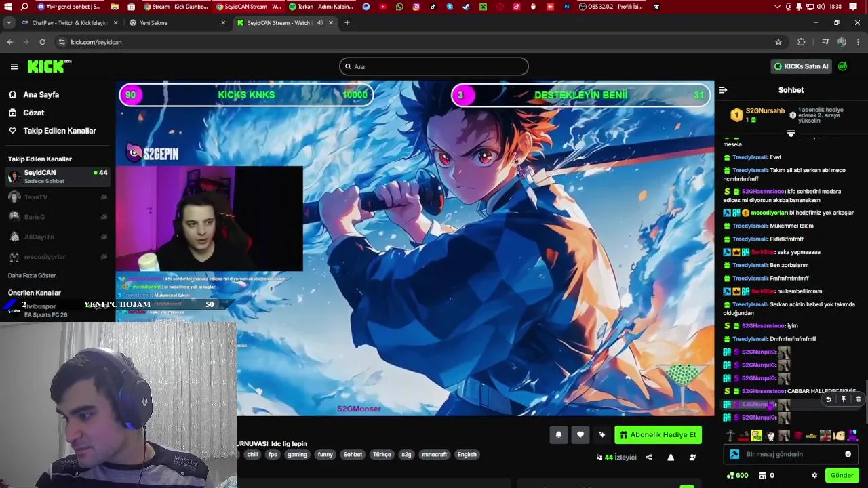Click the gaming tag
The height and width of the screenshot is (488, 868).
point(297,455)
